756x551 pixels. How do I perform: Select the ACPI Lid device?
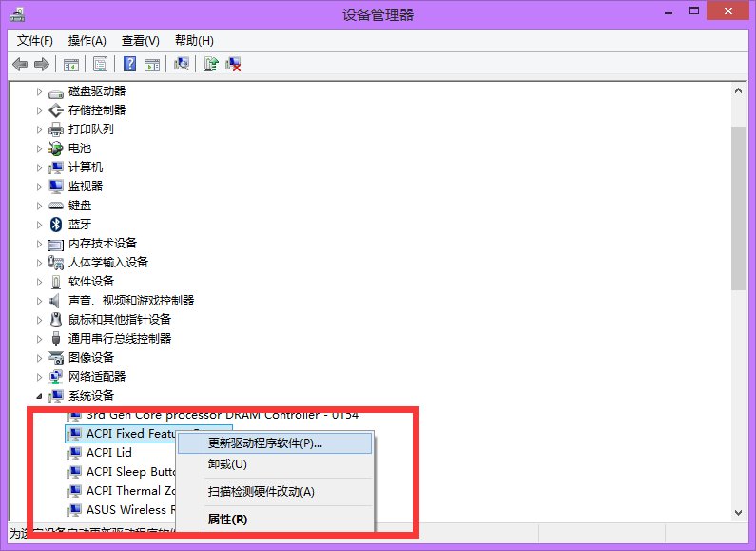(109, 453)
